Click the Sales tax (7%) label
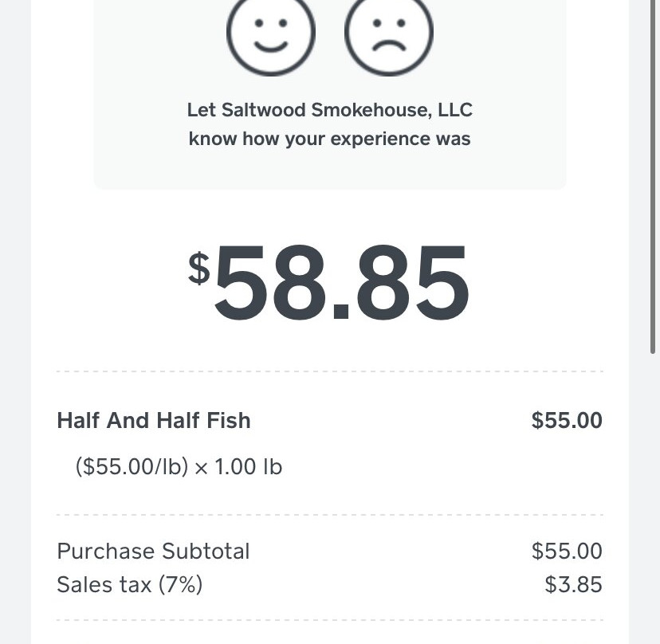 pos(130,585)
